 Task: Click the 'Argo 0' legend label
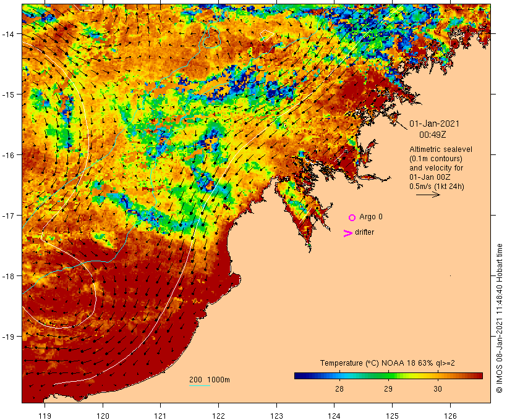tap(371, 217)
